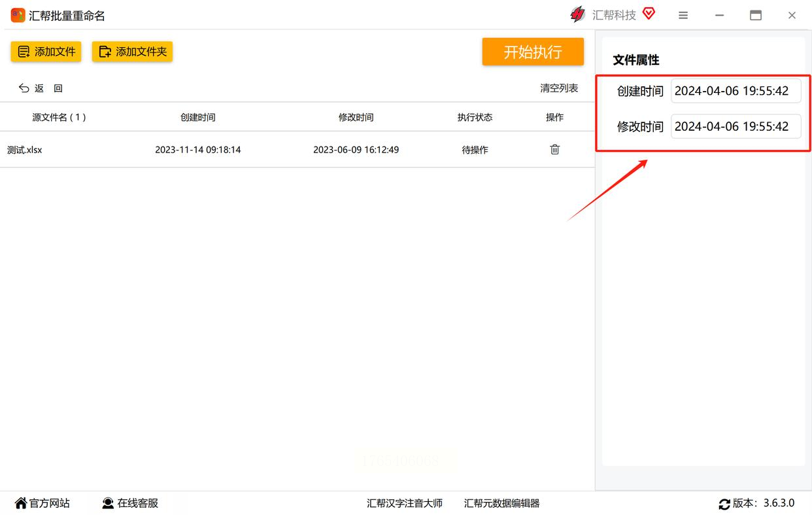Image resolution: width=812 pixels, height=515 pixels.
Task: Click the trash icon for 测试.xlsx
Action: pyautogui.click(x=554, y=149)
